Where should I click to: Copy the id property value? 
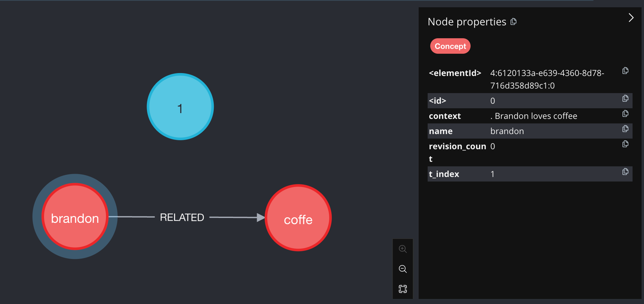coord(625,99)
